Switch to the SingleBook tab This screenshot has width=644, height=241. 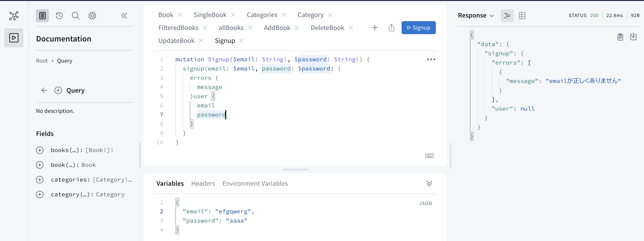pyautogui.click(x=210, y=15)
